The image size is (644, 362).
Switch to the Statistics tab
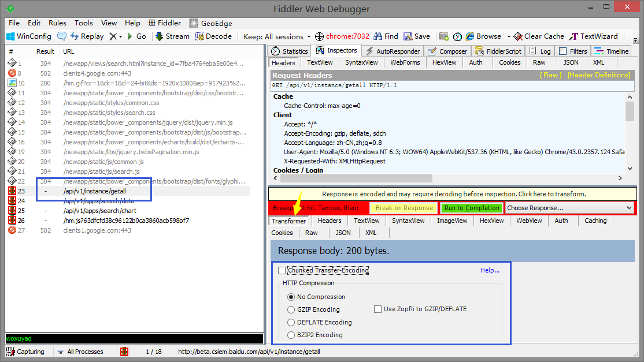(x=290, y=51)
